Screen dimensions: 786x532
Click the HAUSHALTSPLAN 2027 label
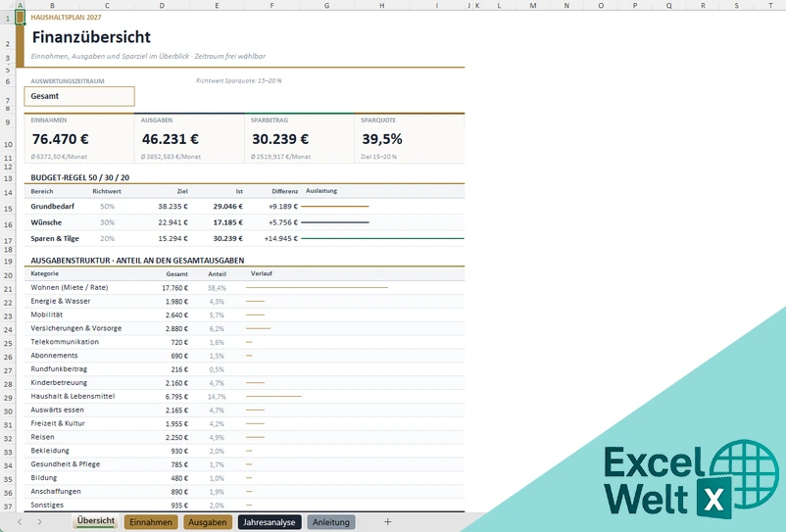tap(66, 17)
